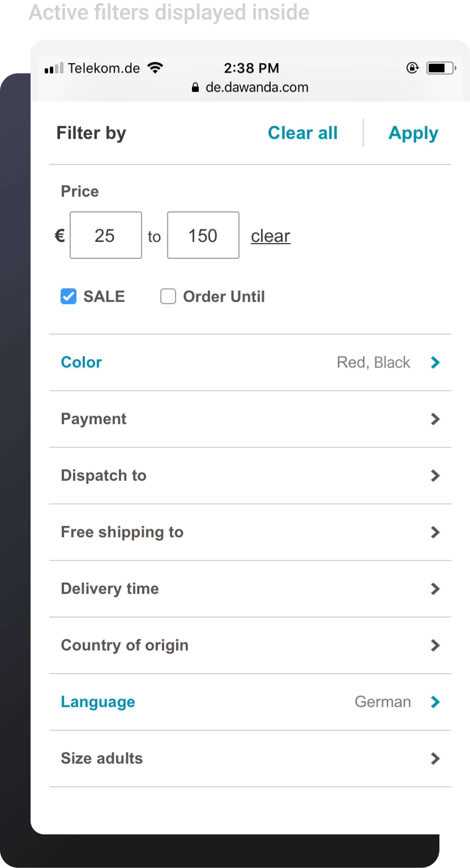Tap the Wi-Fi status icon

[155, 68]
